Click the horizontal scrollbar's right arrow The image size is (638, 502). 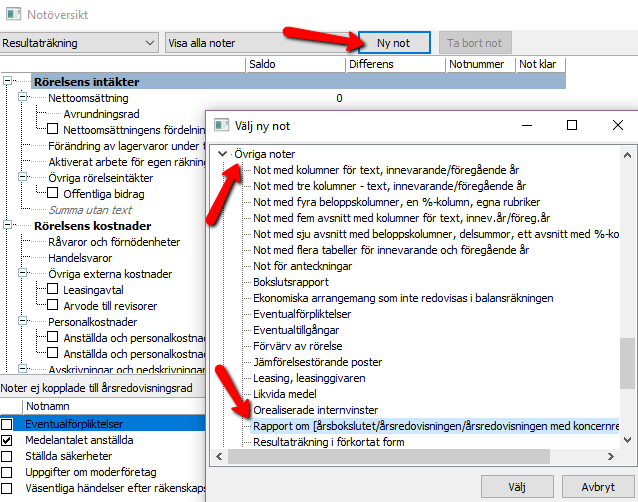tap(611, 456)
